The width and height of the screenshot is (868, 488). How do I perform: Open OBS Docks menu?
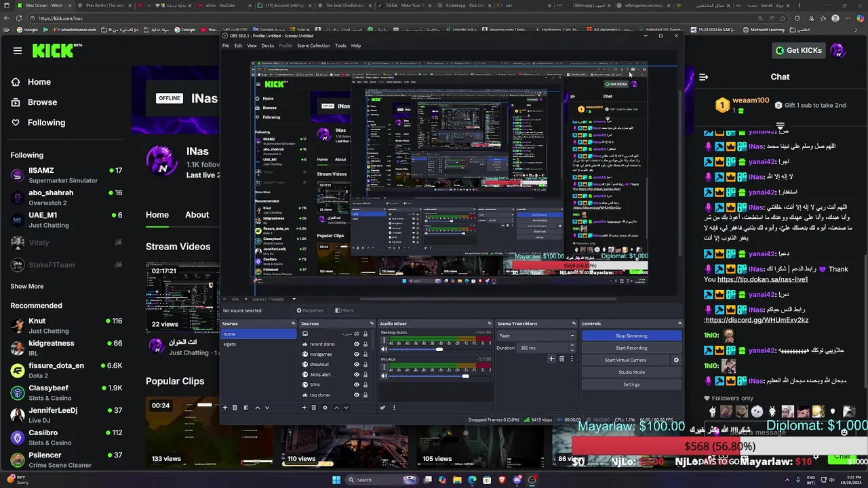tap(267, 45)
